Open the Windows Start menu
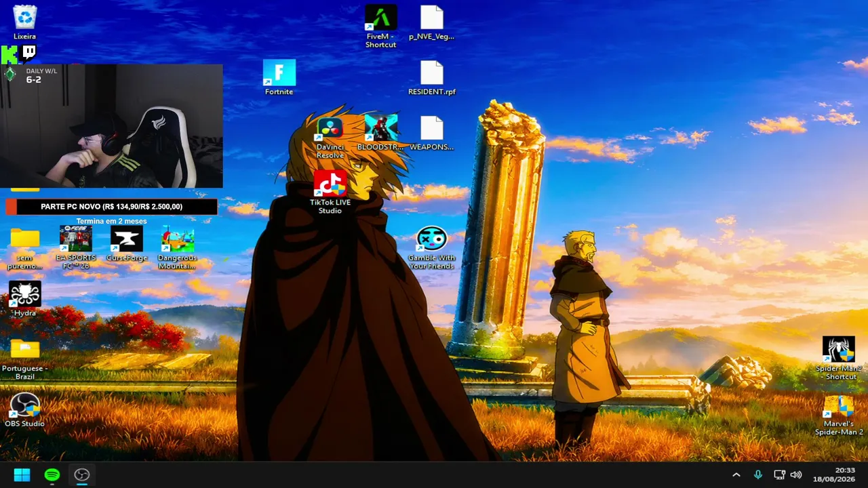The image size is (868, 488). 22,475
